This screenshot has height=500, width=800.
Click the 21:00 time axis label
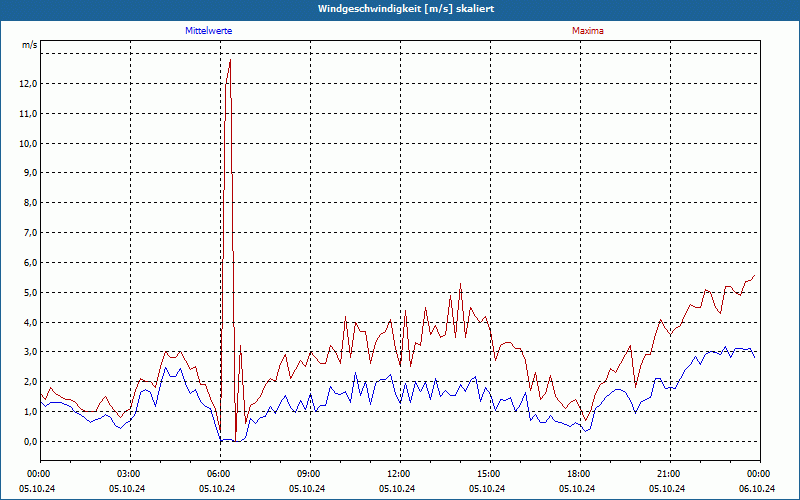[x=669, y=474]
